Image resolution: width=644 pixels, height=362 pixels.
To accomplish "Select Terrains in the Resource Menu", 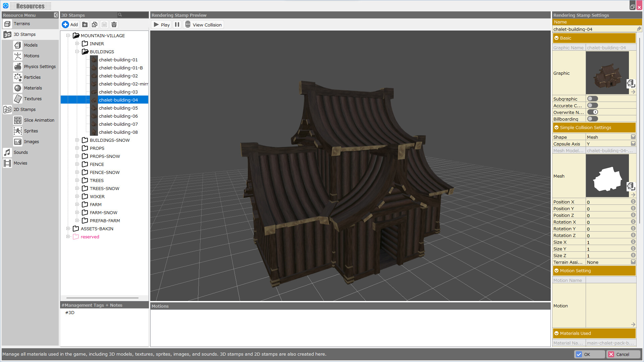I will pyautogui.click(x=7, y=23).
